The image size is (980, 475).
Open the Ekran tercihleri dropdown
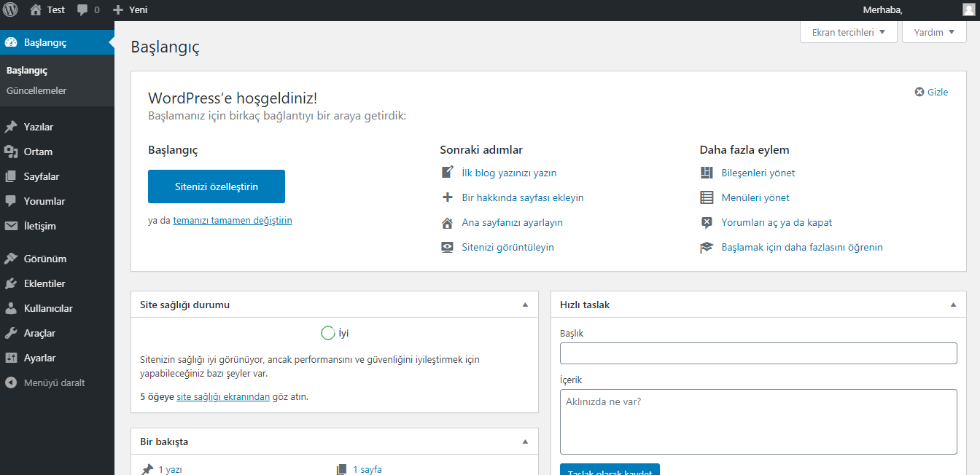click(849, 32)
